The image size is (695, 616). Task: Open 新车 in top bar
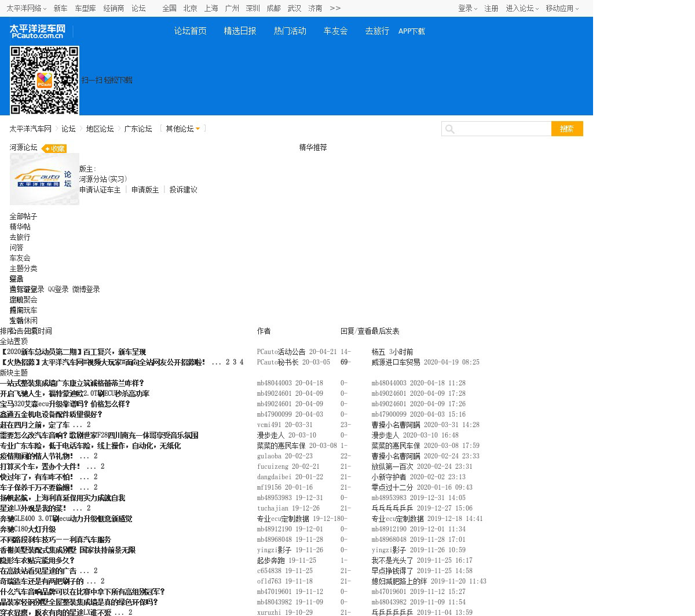coord(60,8)
